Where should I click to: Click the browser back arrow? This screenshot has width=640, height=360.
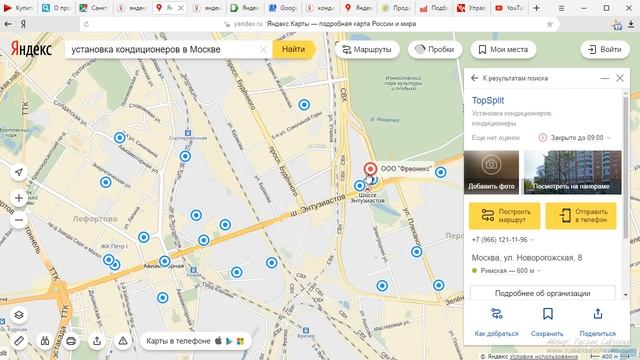pos(7,24)
